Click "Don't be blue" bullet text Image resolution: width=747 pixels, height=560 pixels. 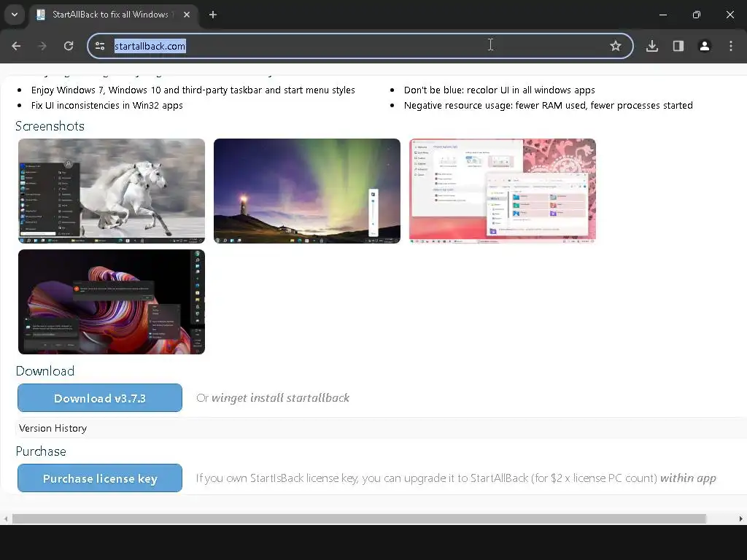499,90
